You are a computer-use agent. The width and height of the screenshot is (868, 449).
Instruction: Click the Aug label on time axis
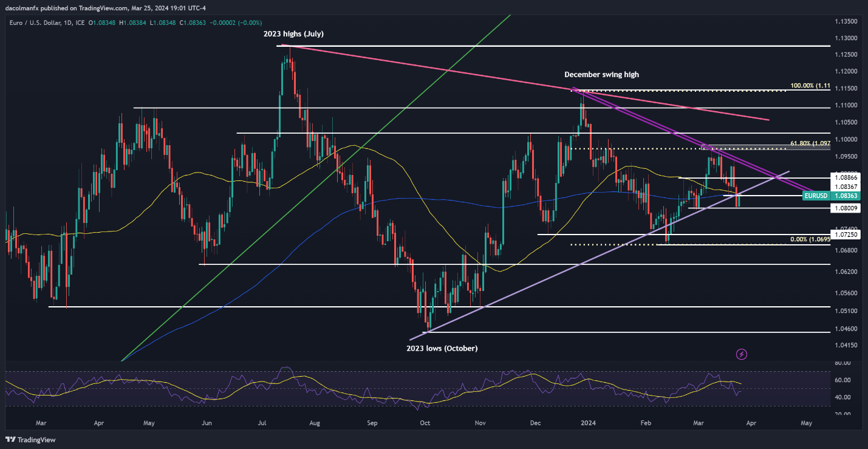point(314,422)
